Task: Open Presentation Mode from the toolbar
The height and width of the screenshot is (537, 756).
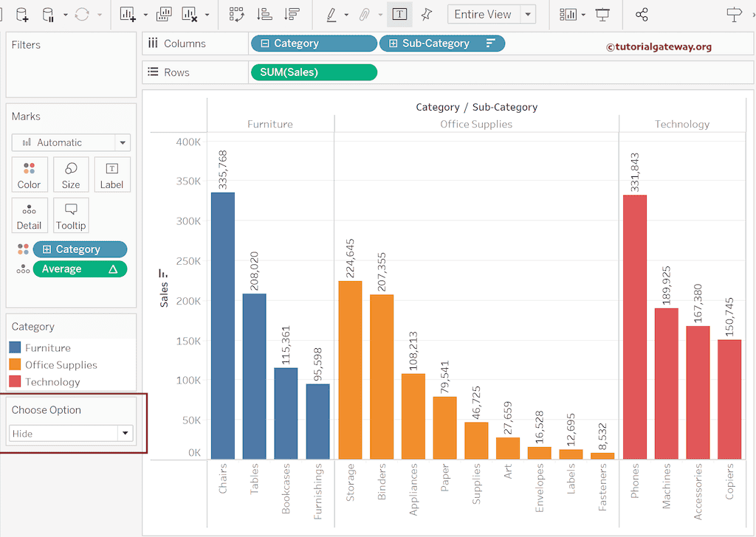Action: coord(603,15)
